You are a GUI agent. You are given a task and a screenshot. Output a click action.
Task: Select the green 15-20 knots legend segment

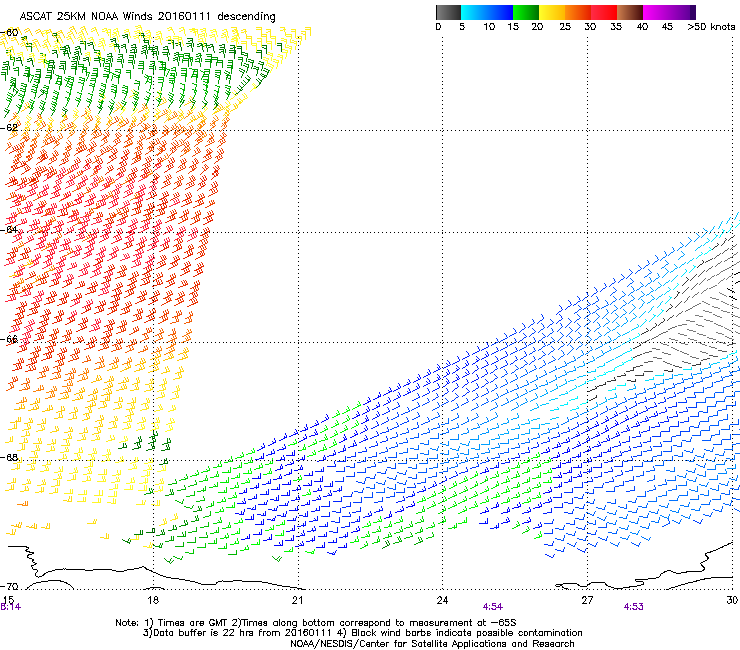click(526, 12)
